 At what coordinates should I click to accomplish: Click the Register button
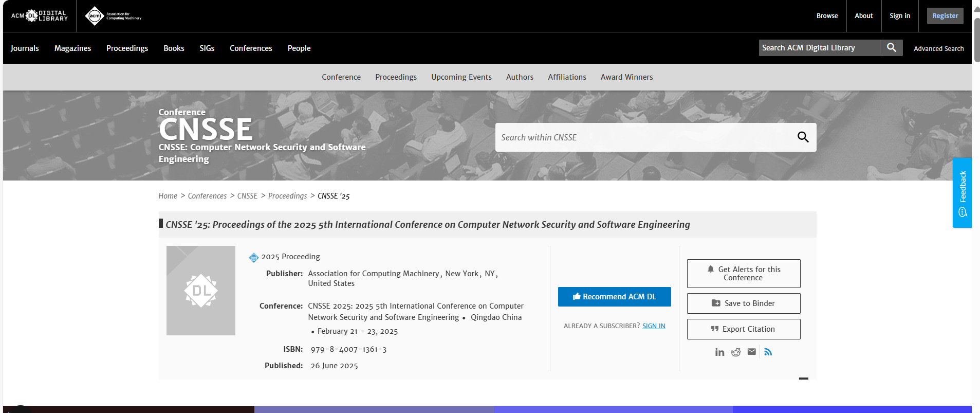tap(945, 16)
